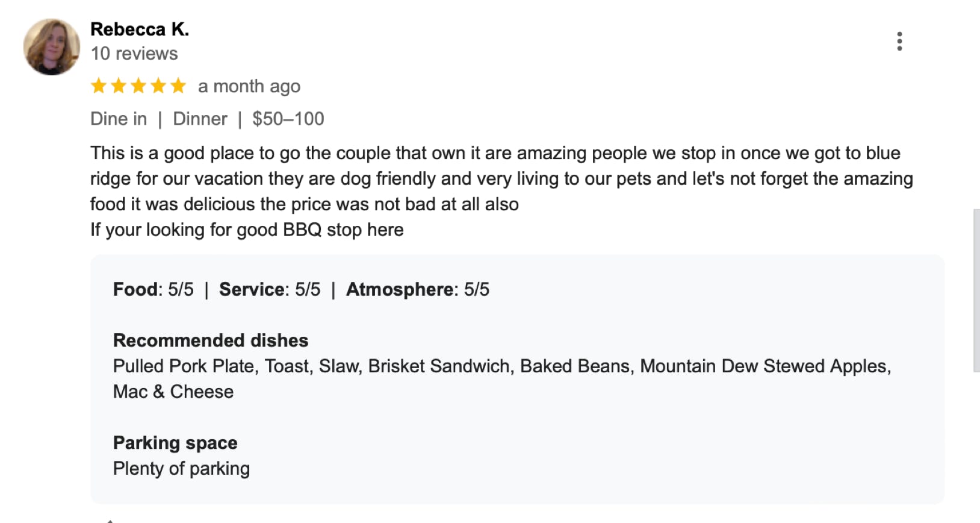This screenshot has width=980, height=523.
Task: Open the Rebecca K. reviewer profile name
Action: [140, 29]
